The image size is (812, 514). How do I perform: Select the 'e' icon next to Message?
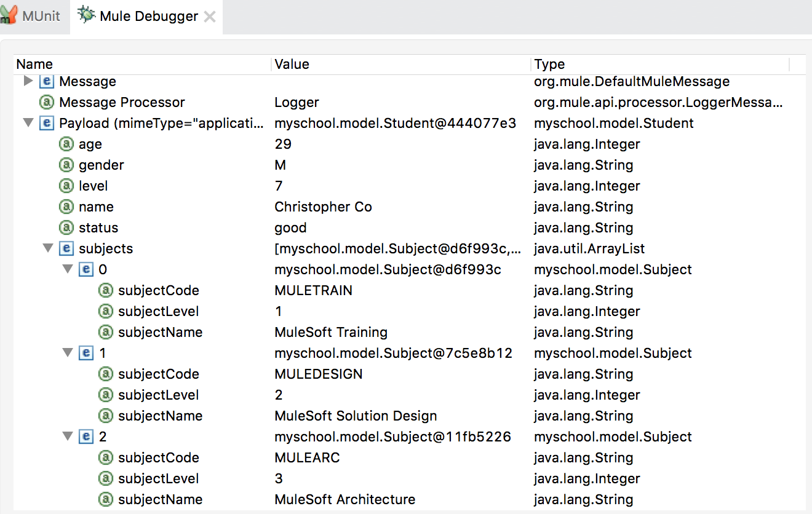[x=46, y=81]
